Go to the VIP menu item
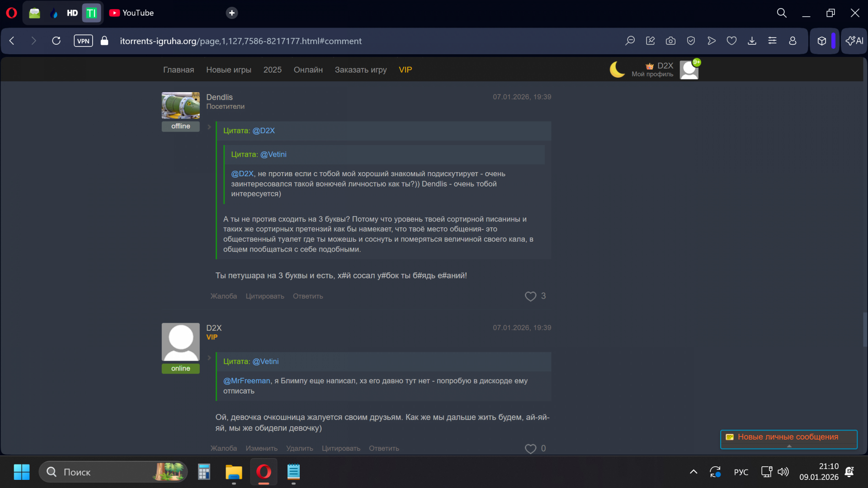This screenshot has height=488, width=868. pos(405,70)
